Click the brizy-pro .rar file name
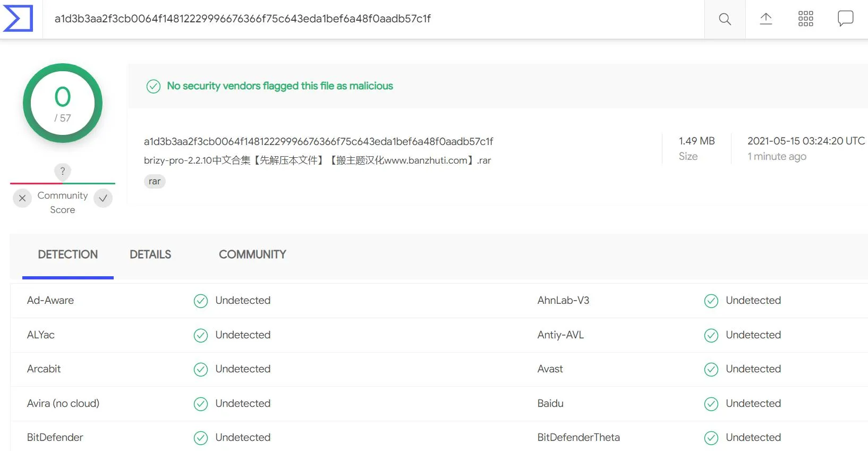 pos(317,160)
